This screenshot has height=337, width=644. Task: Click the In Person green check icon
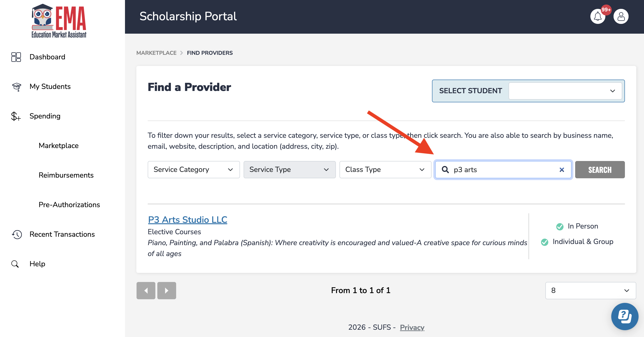point(560,226)
